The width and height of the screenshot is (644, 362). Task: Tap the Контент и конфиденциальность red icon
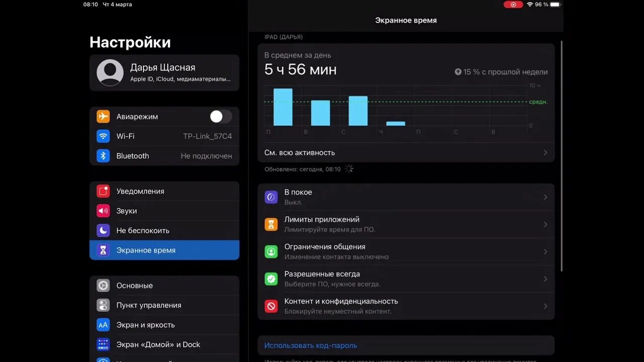(x=271, y=306)
